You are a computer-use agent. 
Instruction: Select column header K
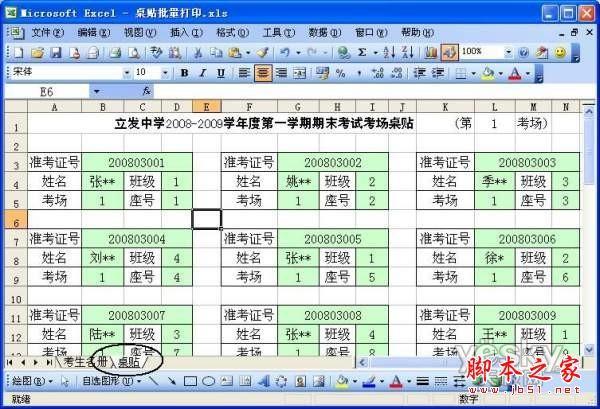445,107
